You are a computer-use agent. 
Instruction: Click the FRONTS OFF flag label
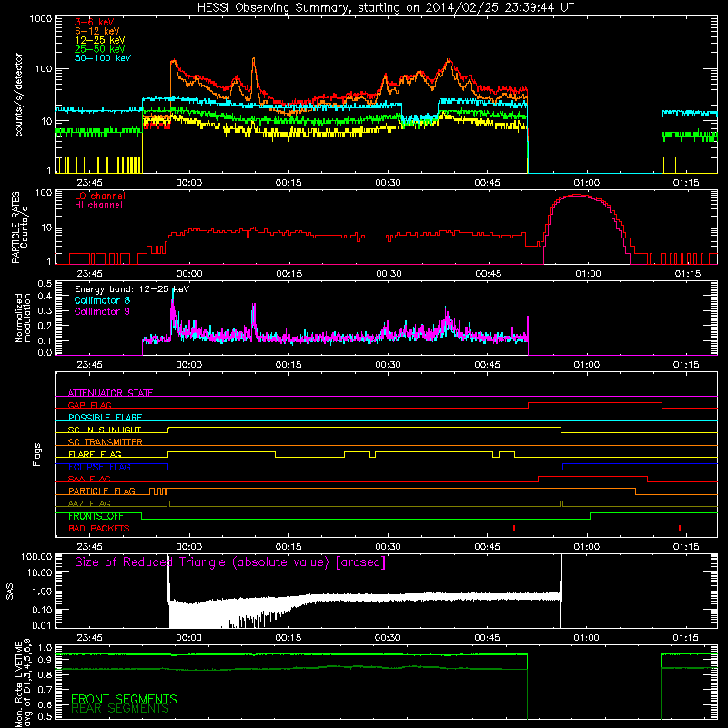tap(96, 516)
